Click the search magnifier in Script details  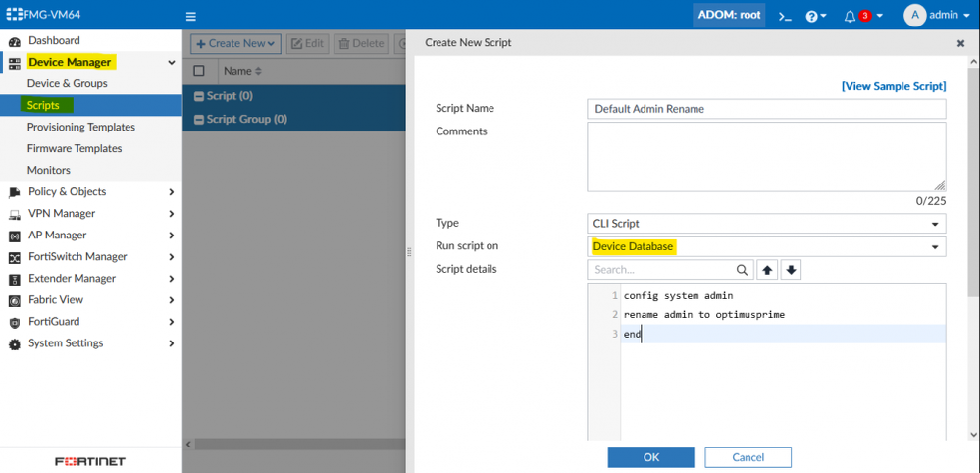click(742, 270)
